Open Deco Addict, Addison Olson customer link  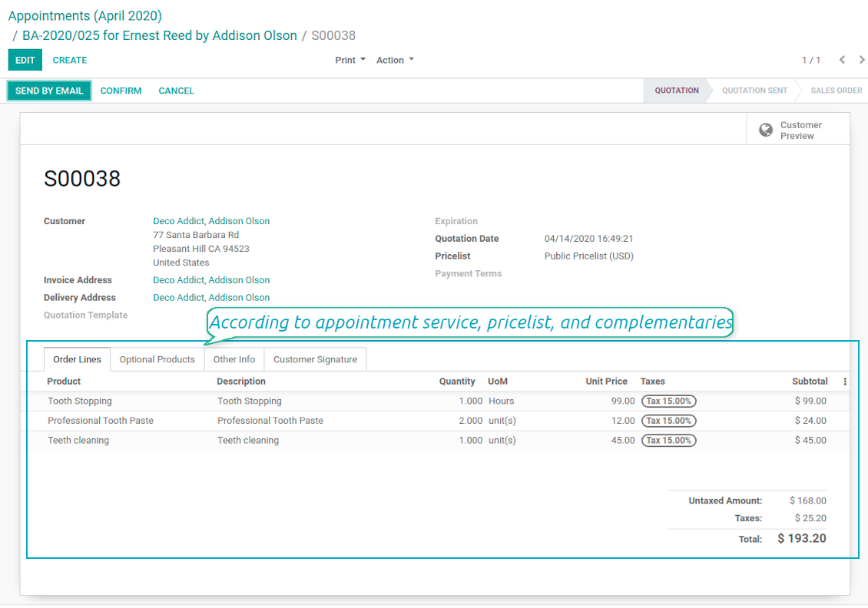tap(211, 221)
